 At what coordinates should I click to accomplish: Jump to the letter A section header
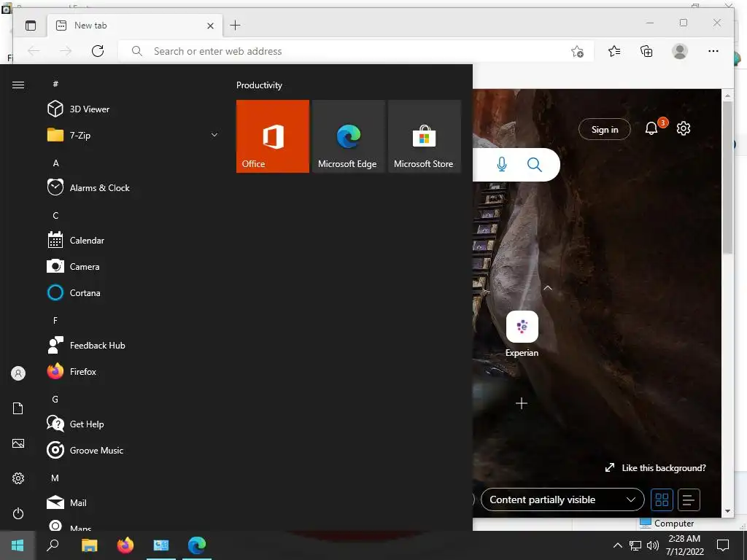(x=55, y=163)
